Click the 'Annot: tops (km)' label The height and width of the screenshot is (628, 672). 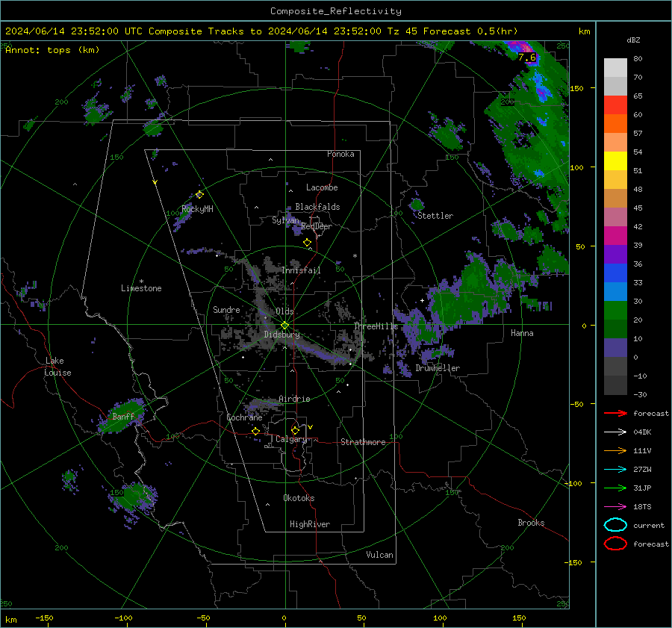click(x=52, y=50)
